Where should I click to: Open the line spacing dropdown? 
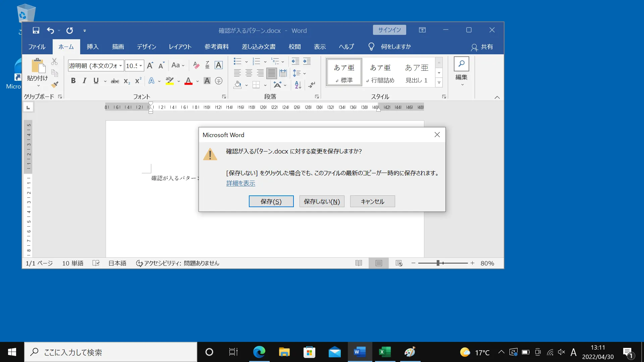[300, 73]
